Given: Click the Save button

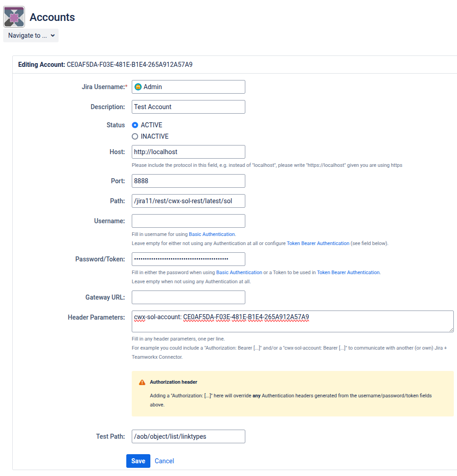Looking at the screenshot, I should (138, 461).
